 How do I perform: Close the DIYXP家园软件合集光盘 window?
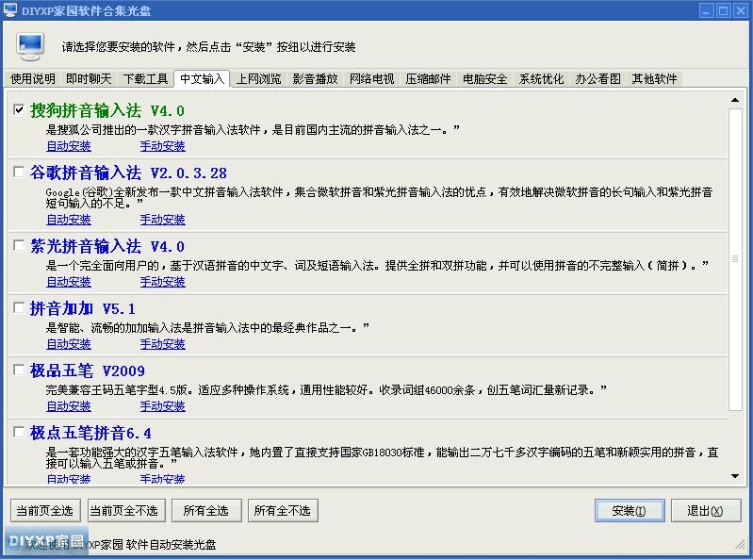tap(741, 10)
